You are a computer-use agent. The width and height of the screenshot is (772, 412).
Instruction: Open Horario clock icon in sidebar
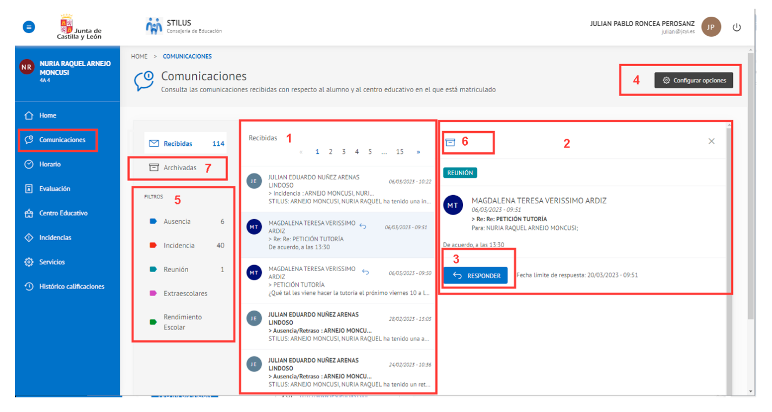pos(29,164)
